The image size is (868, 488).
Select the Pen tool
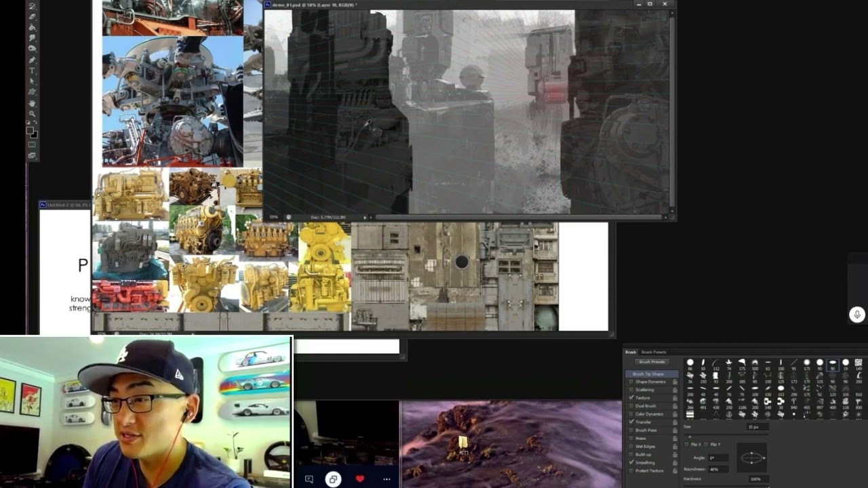[32, 60]
